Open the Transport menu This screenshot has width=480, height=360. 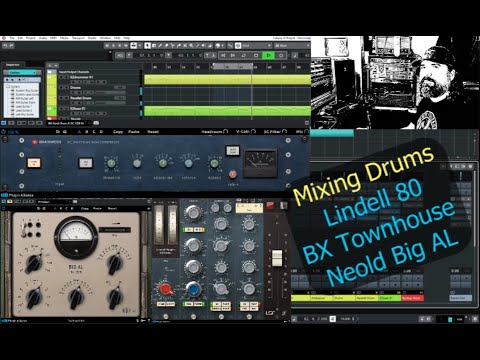(78, 38)
